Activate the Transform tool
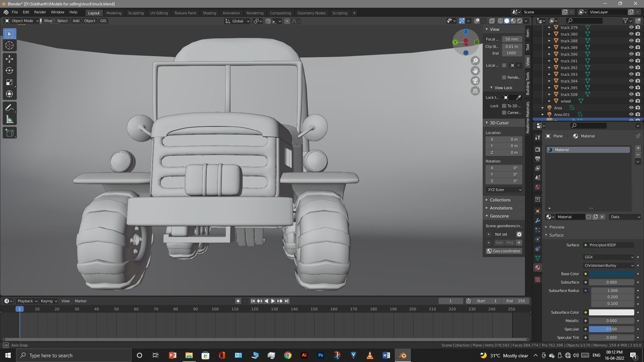Screen dimensions: 644x362 (x=9, y=94)
